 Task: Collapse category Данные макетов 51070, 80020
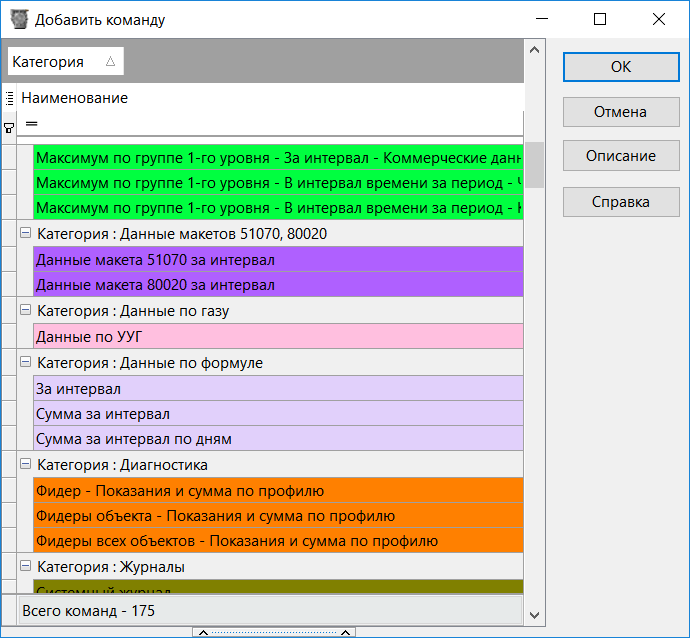[26, 233]
